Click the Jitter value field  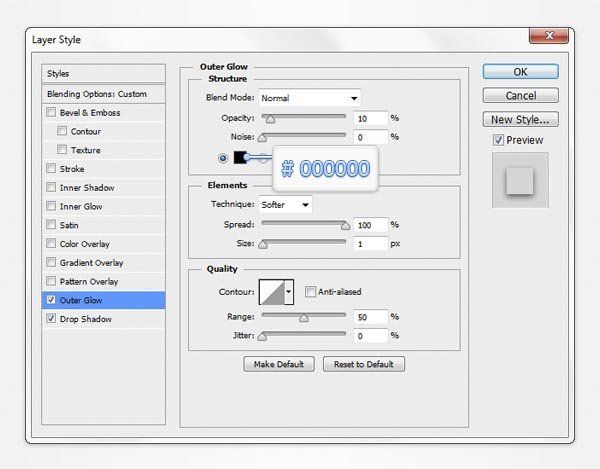(371, 336)
